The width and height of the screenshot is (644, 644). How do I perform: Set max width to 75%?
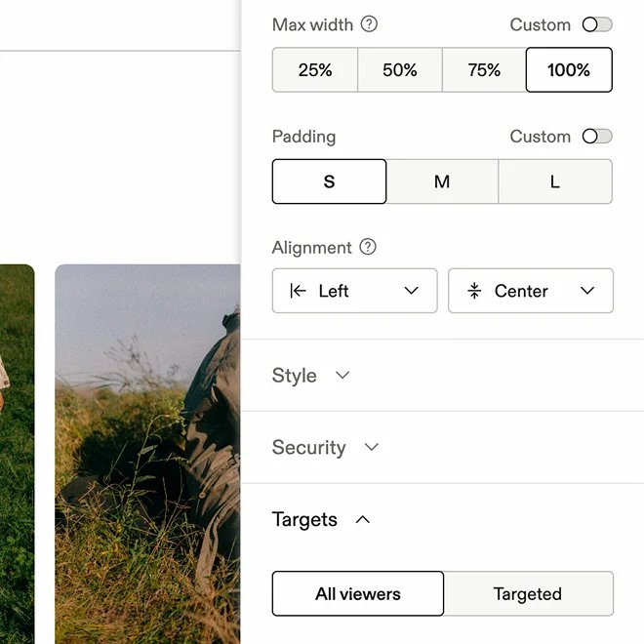point(484,70)
